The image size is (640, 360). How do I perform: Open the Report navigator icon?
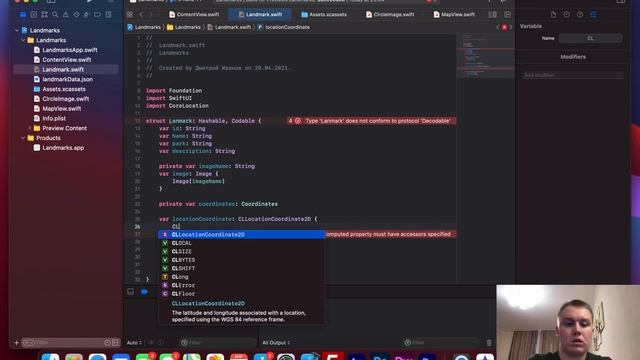point(108,15)
